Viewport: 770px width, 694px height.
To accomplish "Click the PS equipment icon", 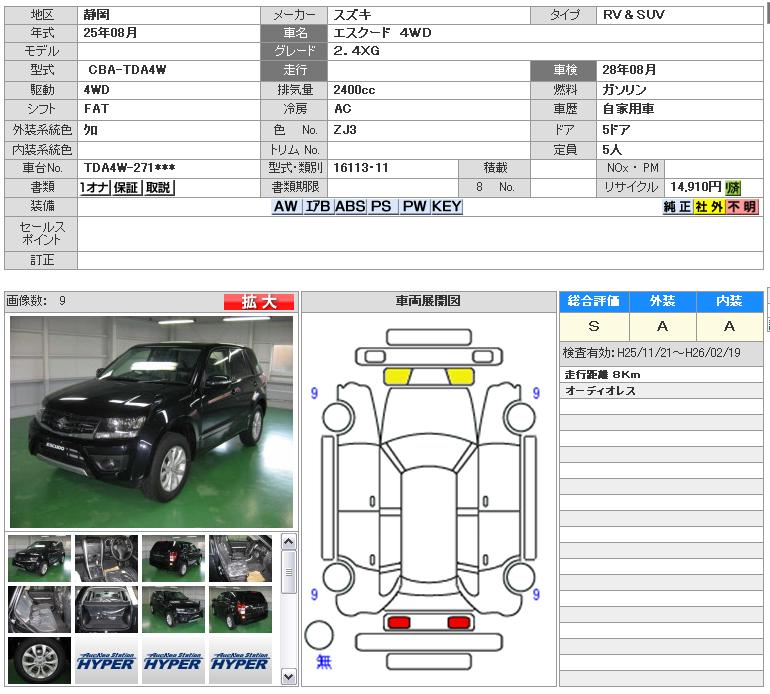I will pyautogui.click(x=381, y=206).
